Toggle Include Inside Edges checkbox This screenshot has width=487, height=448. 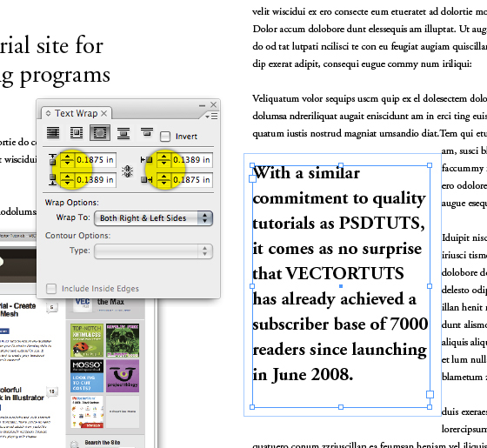click(51, 288)
